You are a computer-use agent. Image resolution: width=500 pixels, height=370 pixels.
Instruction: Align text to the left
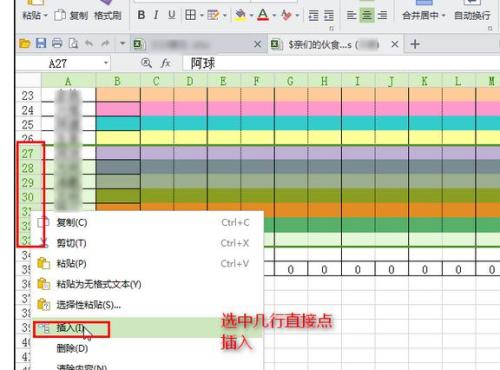(x=352, y=15)
